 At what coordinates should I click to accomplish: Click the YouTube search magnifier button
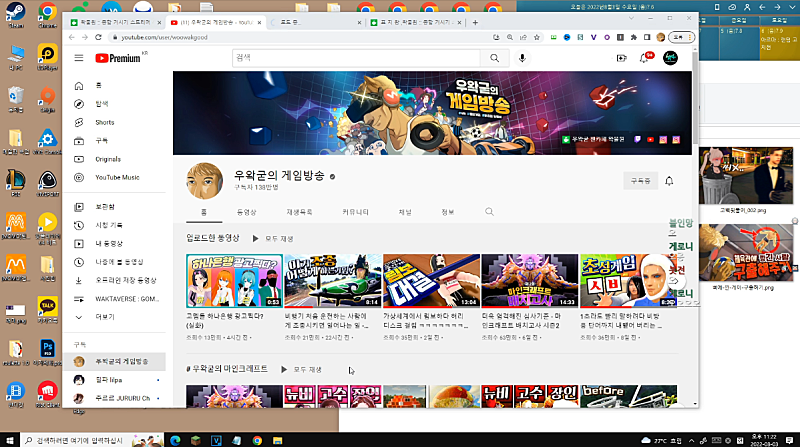(x=494, y=58)
